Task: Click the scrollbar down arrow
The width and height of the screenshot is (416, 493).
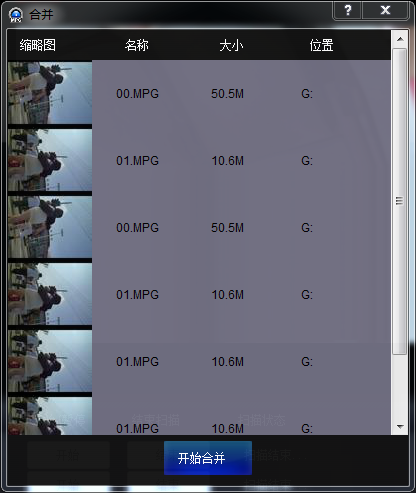Action: [400, 426]
